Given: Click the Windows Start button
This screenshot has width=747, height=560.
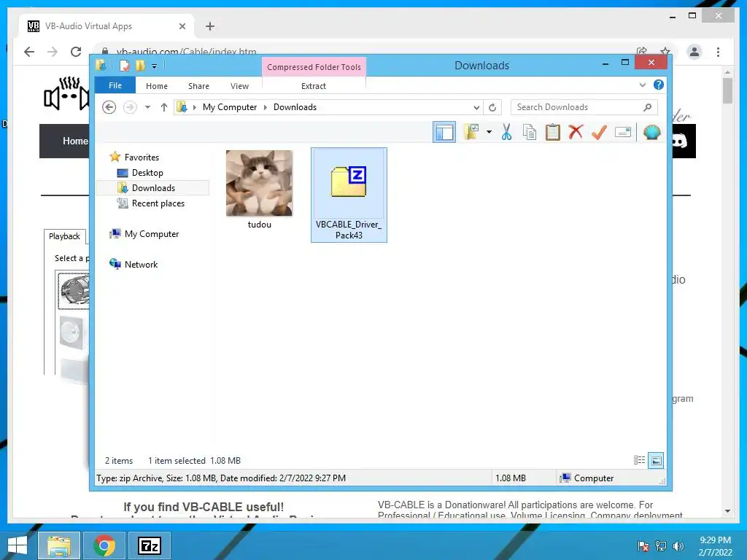Looking at the screenshot, I should pyautogui.click(x=18, y=545).
